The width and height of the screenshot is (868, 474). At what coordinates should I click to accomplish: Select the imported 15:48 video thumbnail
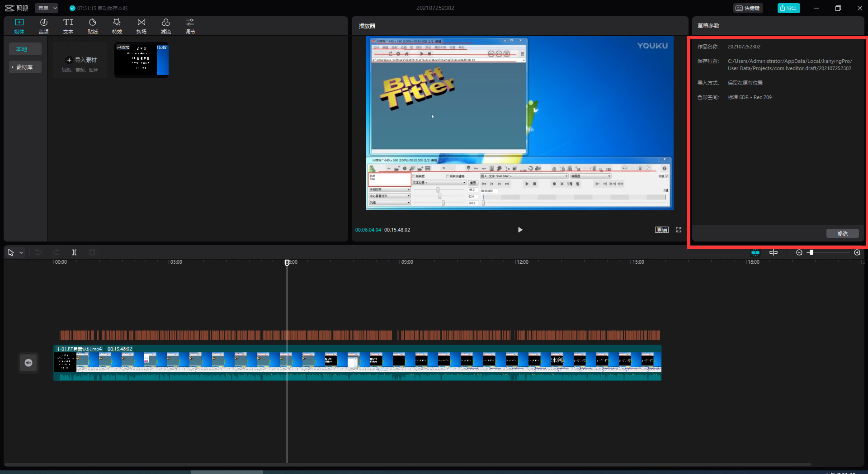pyautogui.click(x=142, y=60)
